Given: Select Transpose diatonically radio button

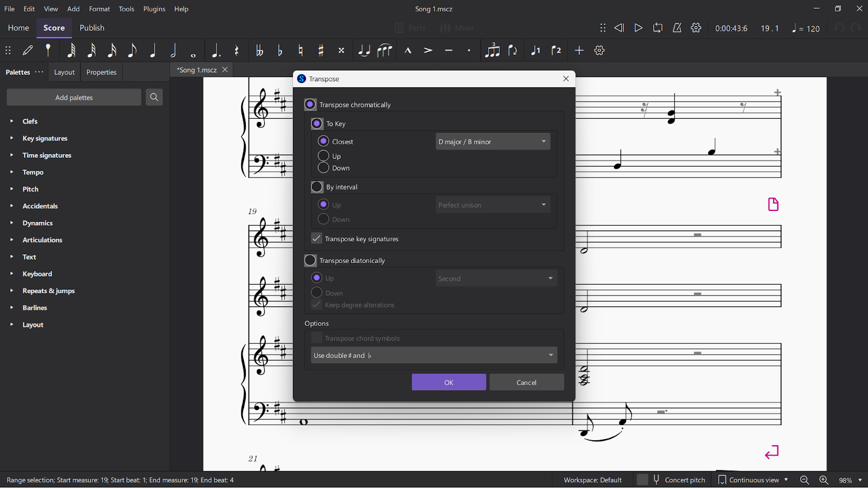Looking at the screenshot, I should coord(310,261).
